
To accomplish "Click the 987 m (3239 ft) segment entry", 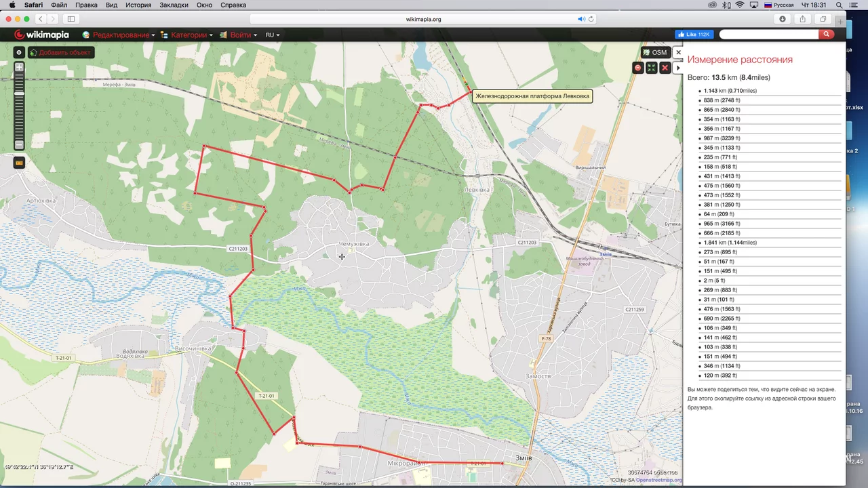I will pos(722,138).
